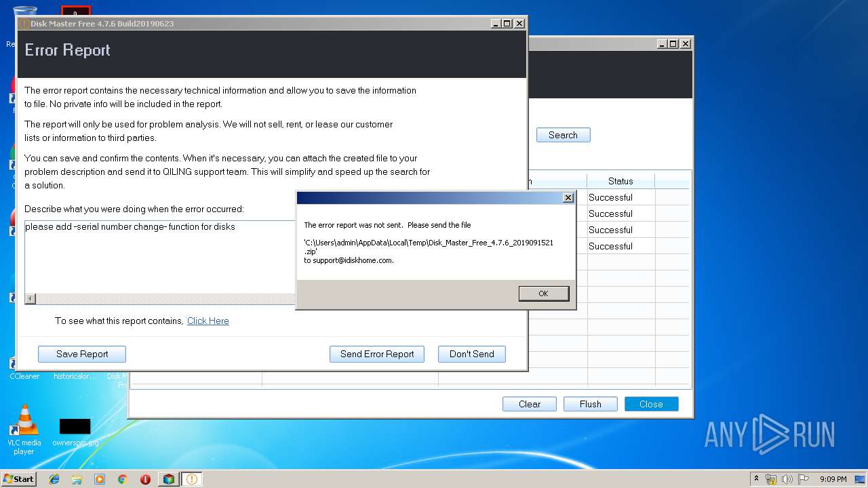Viewport: 868px width, 488px height.
Task: Close the Disk Master Free Error Report window
Action: tap(519, 23)
